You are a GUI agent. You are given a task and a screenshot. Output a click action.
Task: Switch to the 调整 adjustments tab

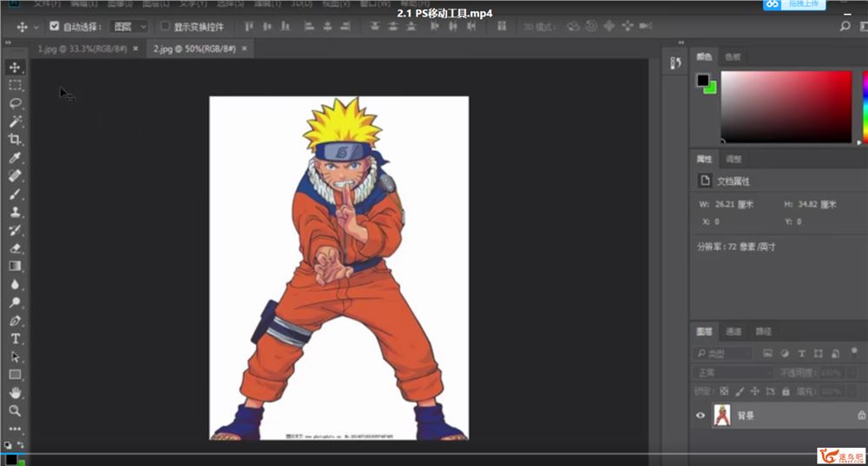pos(733,159)
